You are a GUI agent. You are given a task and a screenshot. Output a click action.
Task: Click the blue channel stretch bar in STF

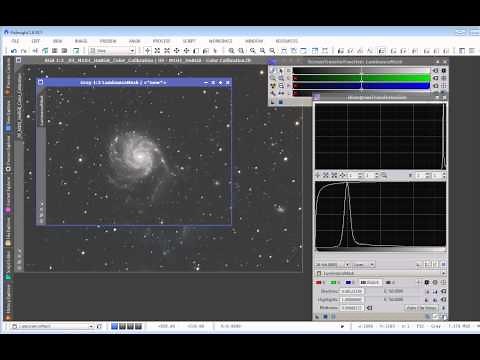point(362,86)
